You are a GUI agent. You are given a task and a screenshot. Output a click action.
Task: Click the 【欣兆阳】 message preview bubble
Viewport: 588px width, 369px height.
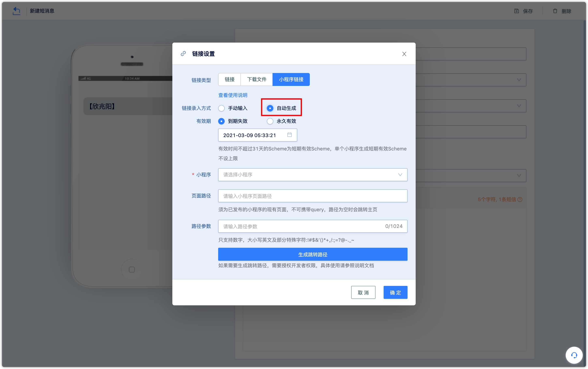point(128,106)
